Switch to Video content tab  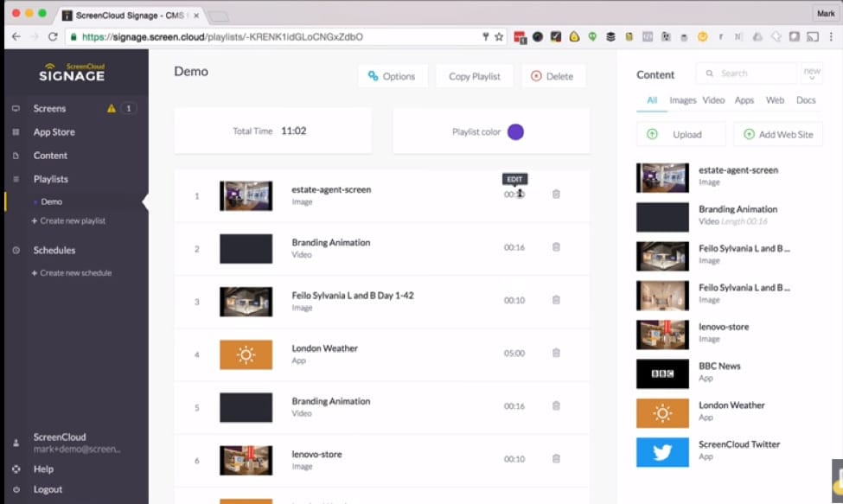(x=713, y=100)
